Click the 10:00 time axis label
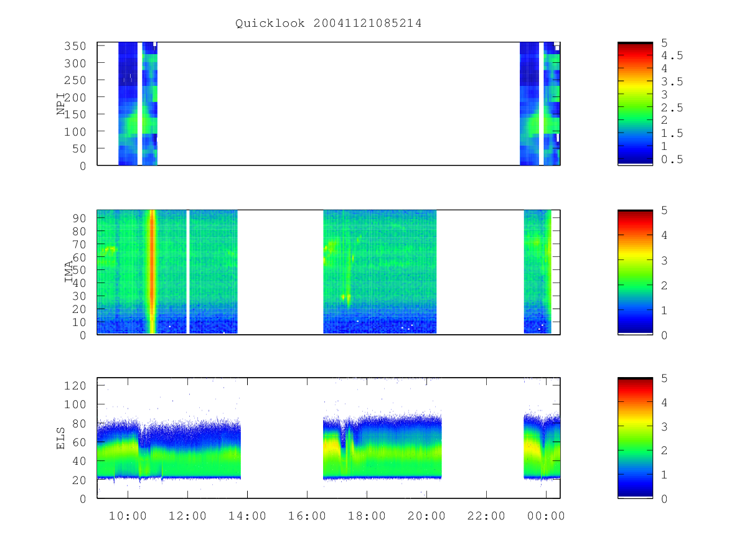This screenshot has width=747, height=560. tap(128, 515)
